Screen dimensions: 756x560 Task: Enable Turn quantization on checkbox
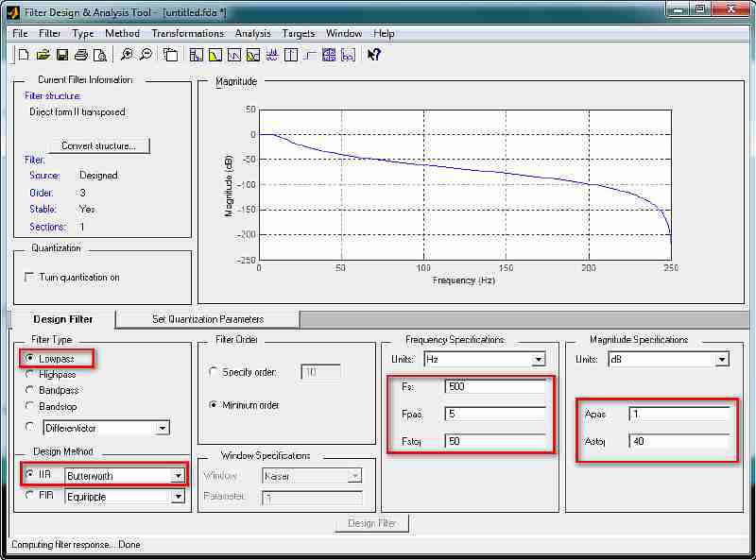[x=29, y=277]
